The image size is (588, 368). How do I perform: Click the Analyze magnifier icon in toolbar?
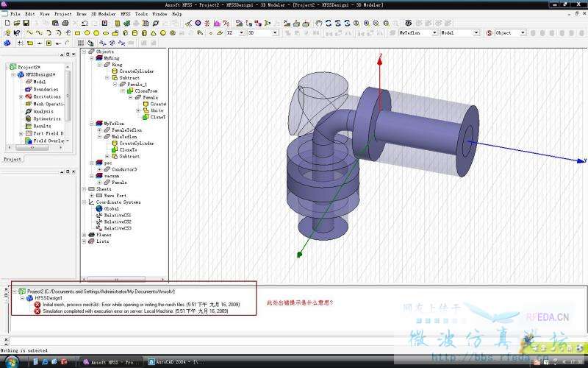pyautogui.click(x=155, y=23)
